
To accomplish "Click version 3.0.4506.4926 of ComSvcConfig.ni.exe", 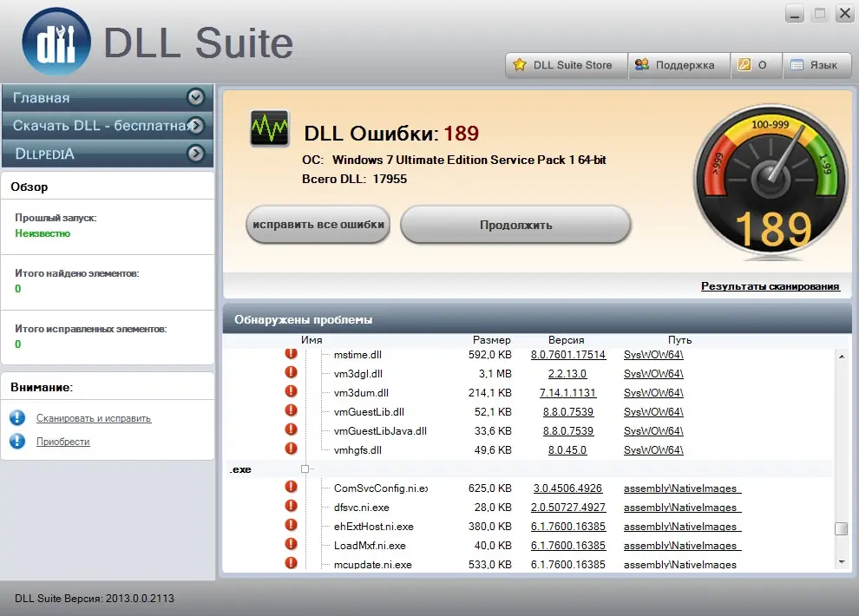I will click(x=567, y=488).
